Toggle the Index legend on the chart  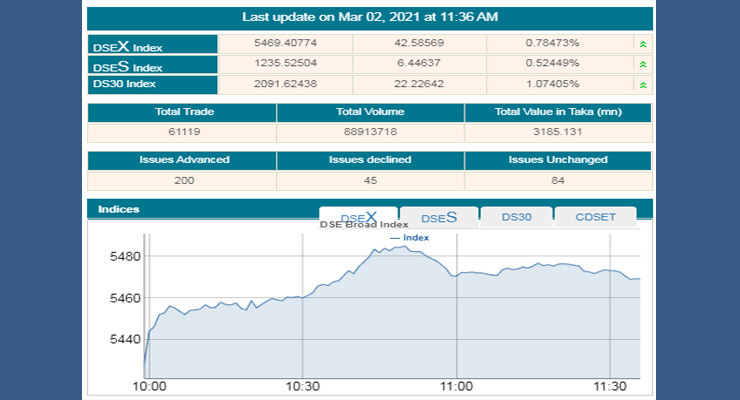coord(410,238)
